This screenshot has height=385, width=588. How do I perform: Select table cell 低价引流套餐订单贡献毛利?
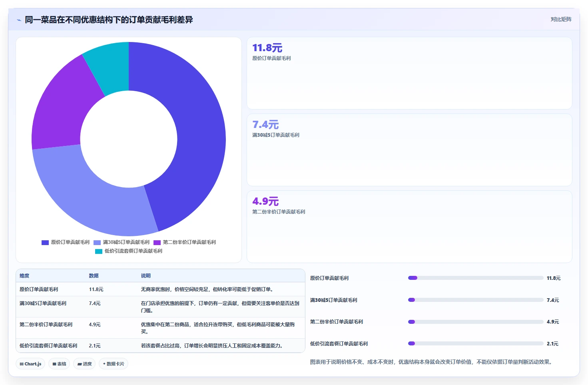[48, 346]
